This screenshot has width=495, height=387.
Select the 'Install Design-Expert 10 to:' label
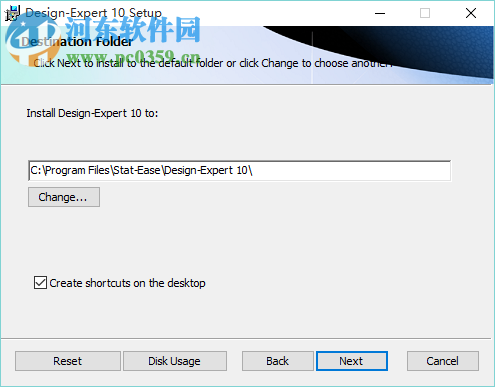(92, 113)
